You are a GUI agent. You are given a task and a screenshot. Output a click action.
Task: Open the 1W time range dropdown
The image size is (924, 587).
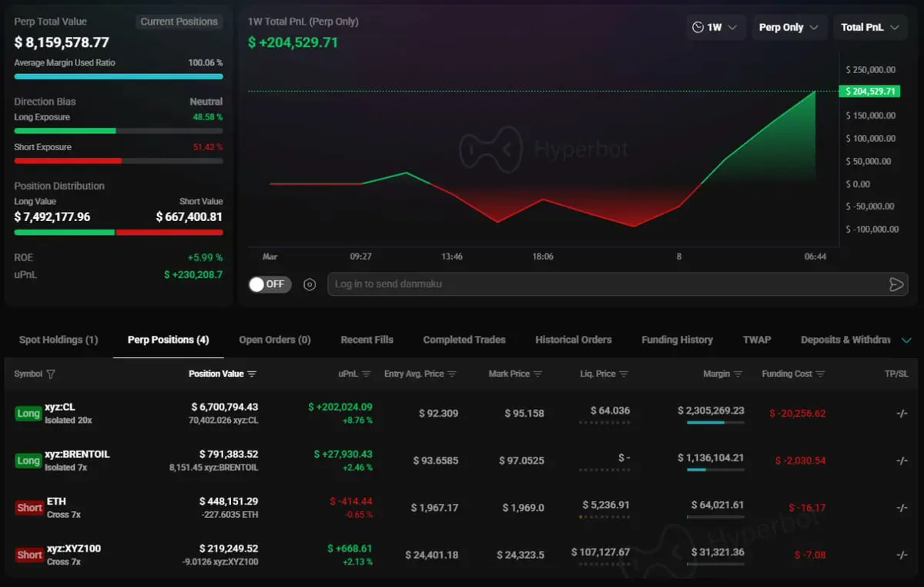pos(715,27)
